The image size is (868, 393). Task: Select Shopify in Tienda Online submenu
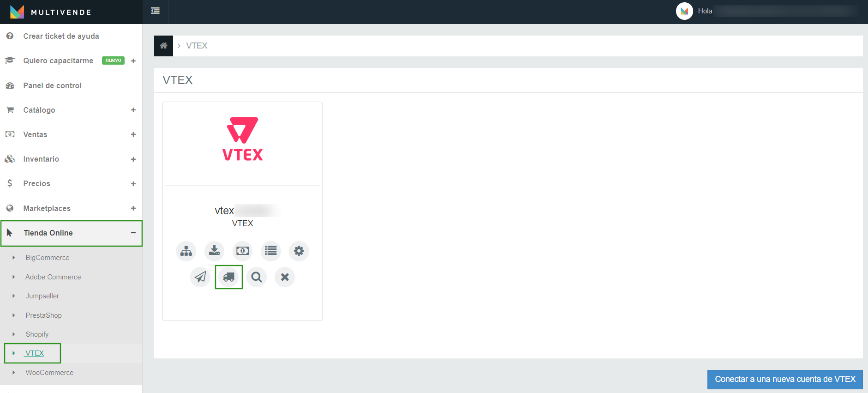coord(37,334)
